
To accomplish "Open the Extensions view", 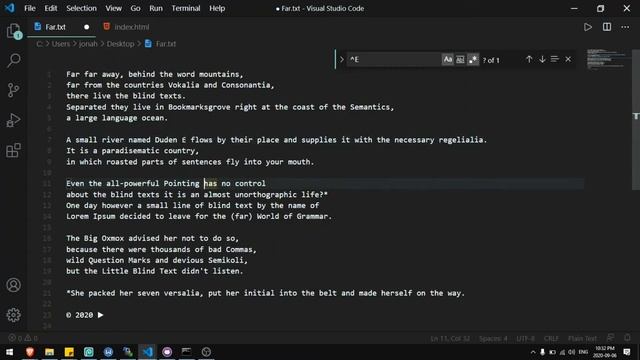I will [13, 150].
